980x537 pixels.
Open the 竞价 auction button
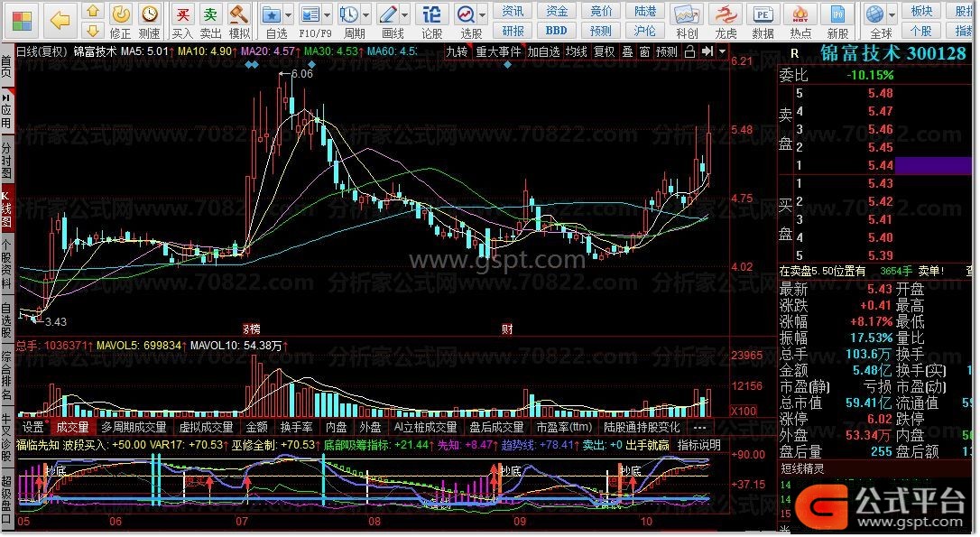point(601,11)
